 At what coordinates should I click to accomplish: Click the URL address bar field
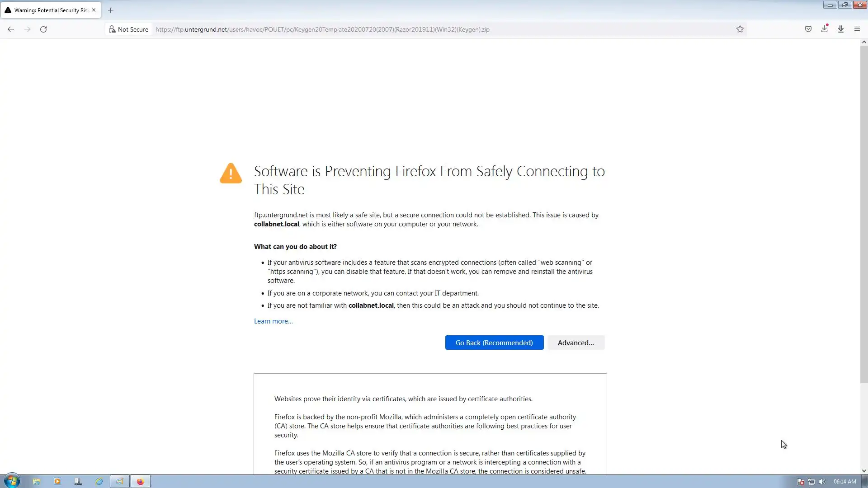coord(407,29)
